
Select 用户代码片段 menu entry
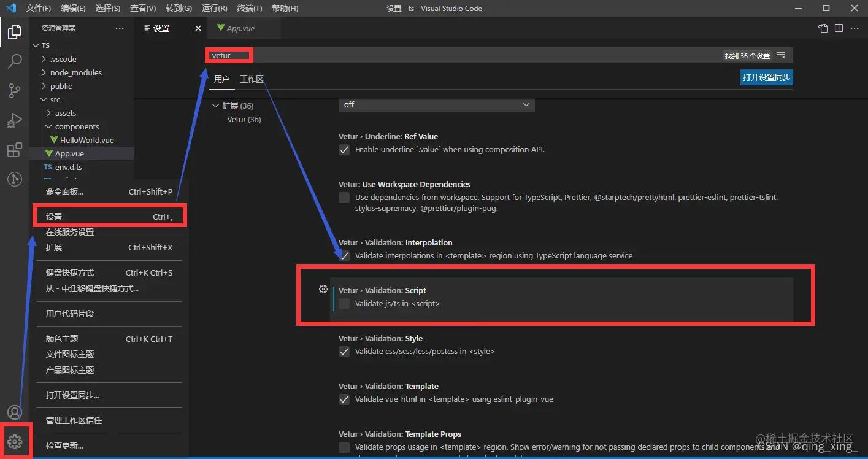[109, 314]
